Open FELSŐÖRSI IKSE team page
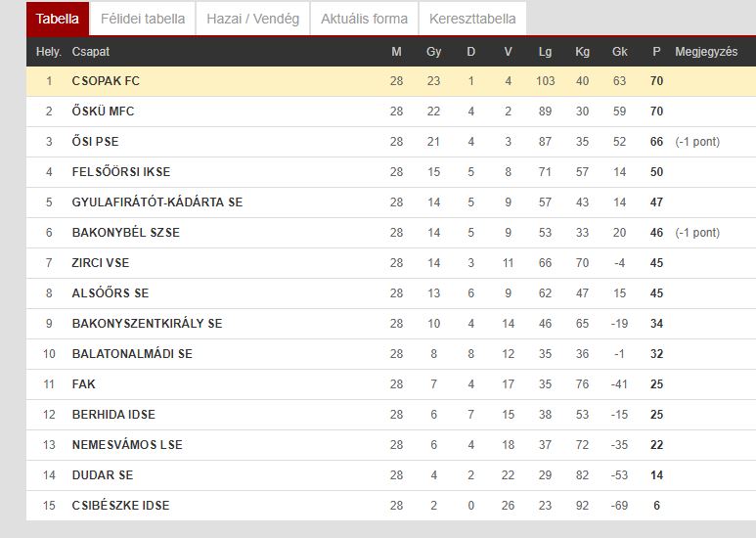Image resolution: width=756 pixels, height=538 pixels. click(x=121, y=171)
